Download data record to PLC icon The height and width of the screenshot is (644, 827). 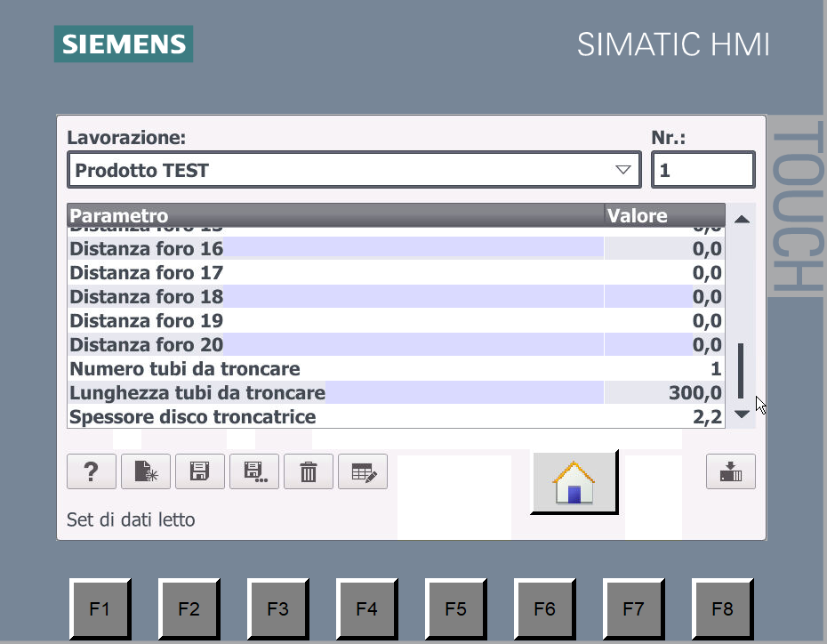pyautogui.click(x=731, y=471)
